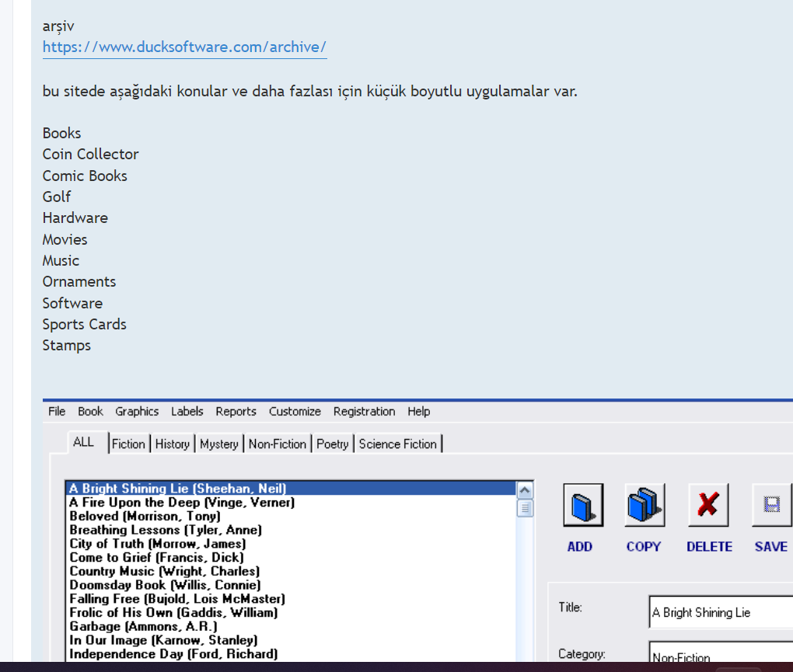Image resolution: width=793 pixels, height=672 pixels.
Task: Click the Comic Books line
Action: pos(85,176)
